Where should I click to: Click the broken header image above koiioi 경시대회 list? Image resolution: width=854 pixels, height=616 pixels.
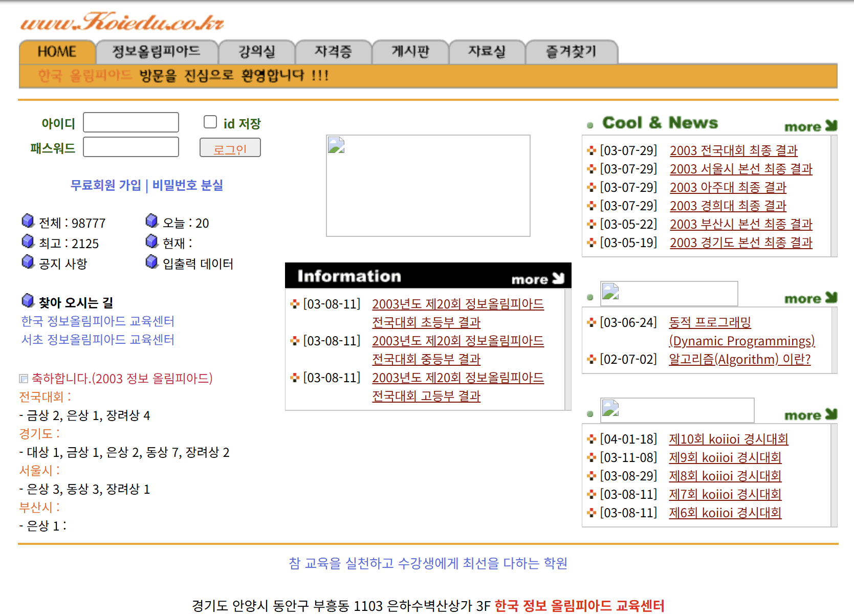point(677,410)
